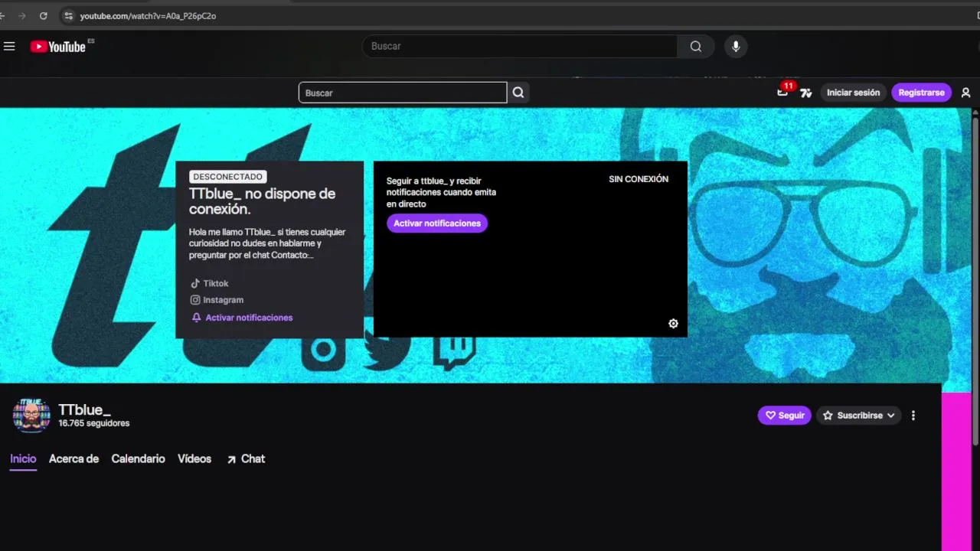The width and height of the screenshot is (980, 551).
Task: Switch to Calendario tab
Action: pos(138,459)
